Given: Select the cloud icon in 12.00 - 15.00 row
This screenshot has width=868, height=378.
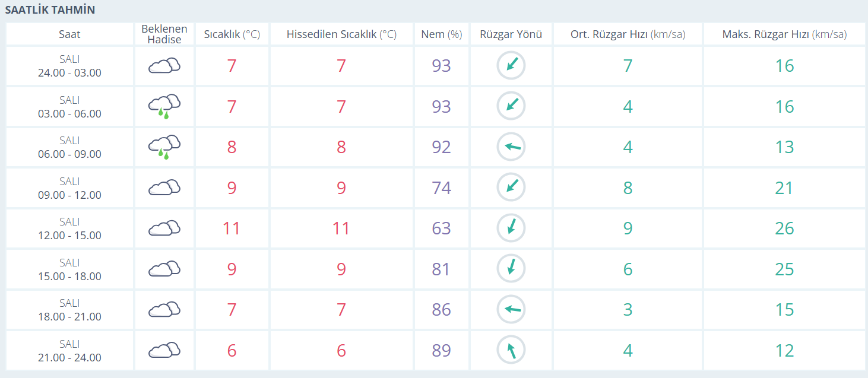Looking at the screenshot, I should point(164,228).
